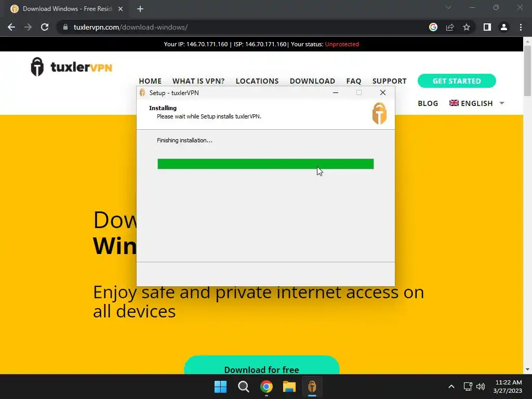This screenshot has height=399, width=532.
Task: Open Chrome three-dot menu
Action: click(521, 27)
